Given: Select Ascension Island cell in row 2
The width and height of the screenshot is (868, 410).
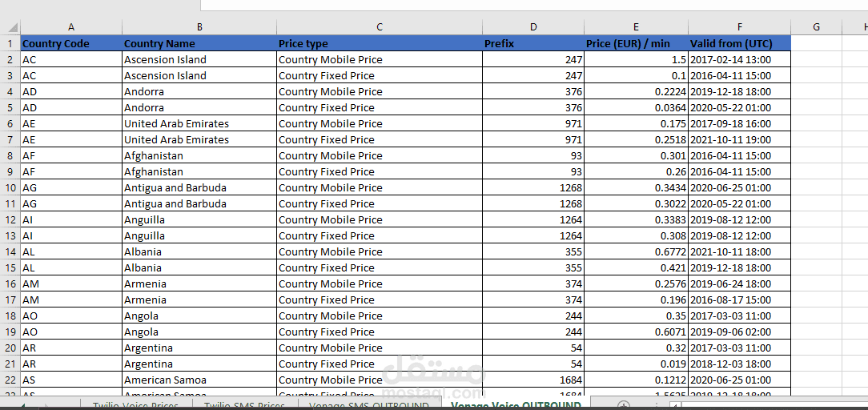Looking at the screenshot, I should coord(199,59).
